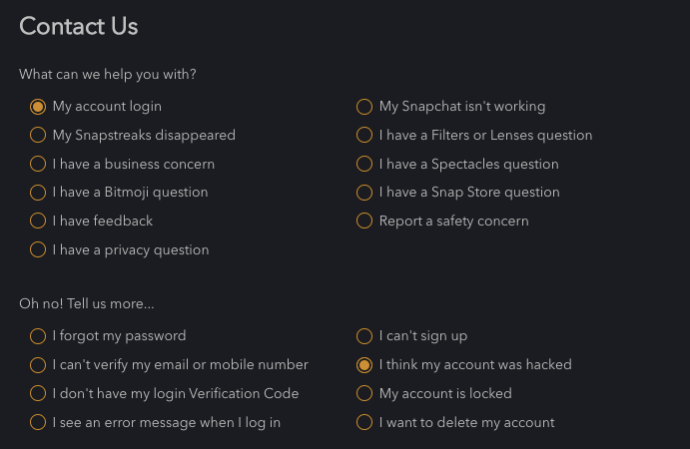Choose the "I have feedback" option
690x449 pixels.
click(x=38, y=221)
